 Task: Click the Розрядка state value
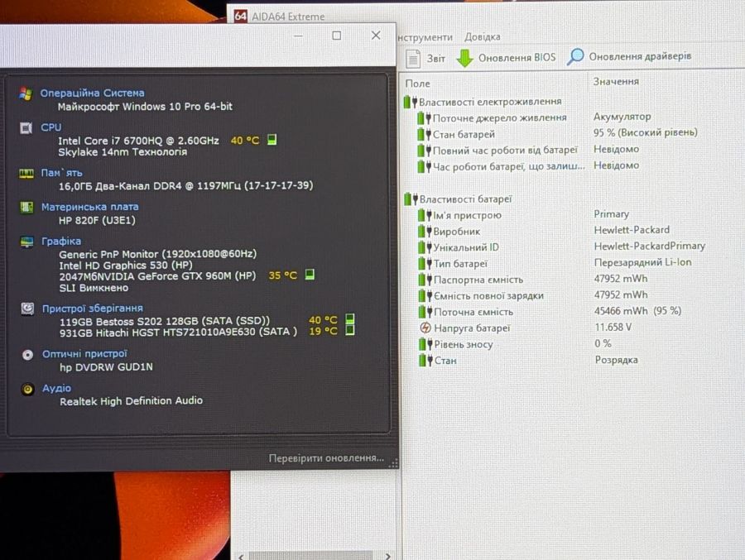[x=617, y=360]
